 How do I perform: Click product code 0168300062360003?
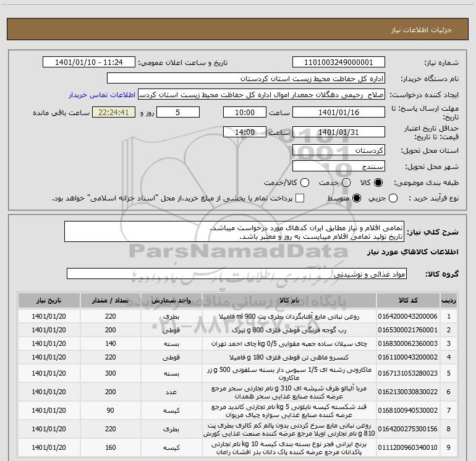[x=408, y=343]
